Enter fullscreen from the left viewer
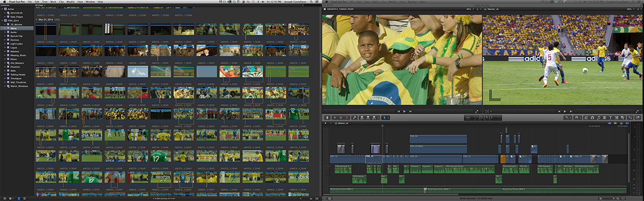 tap(477, 111)
